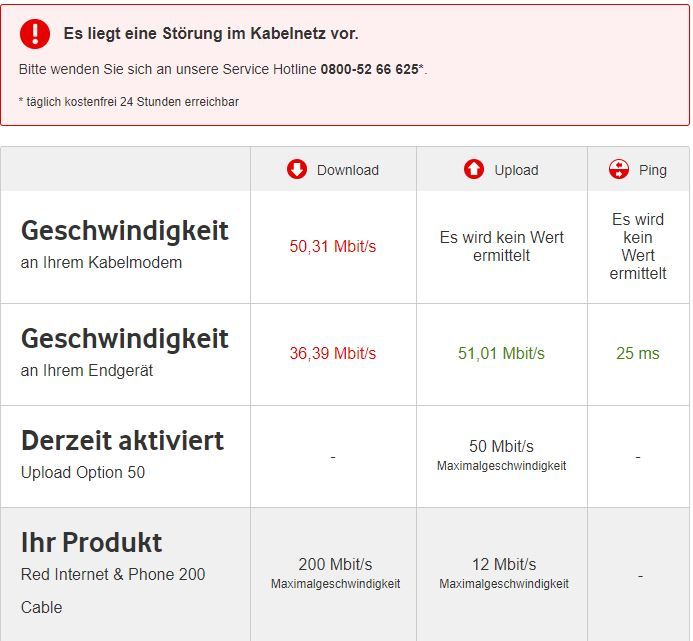
Task: Click the Upload Option 50 text
Action: [x=83, y=472]
